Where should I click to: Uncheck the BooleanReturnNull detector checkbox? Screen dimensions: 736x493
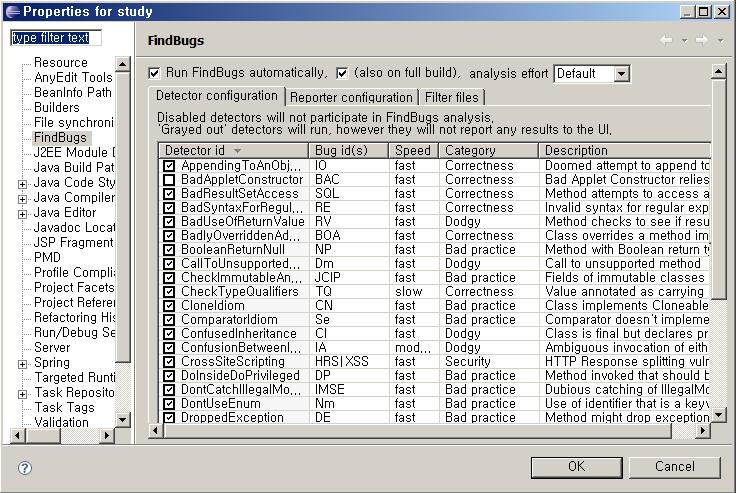[x=169, y=250]
